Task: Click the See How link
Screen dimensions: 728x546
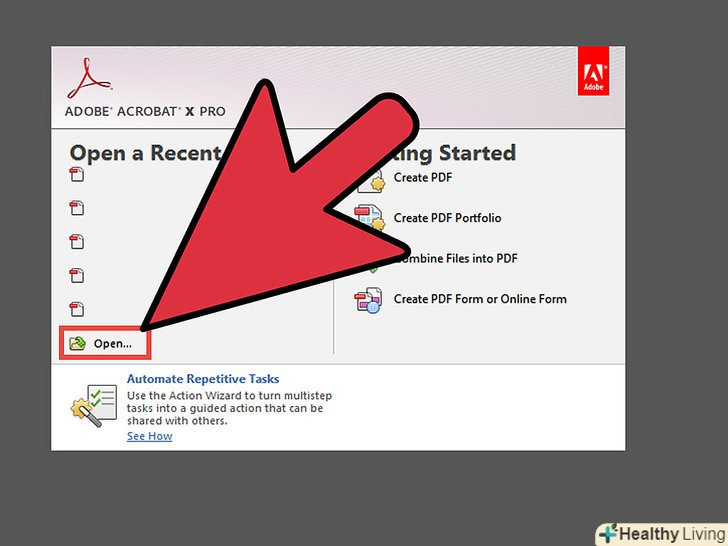Action: [150, 436]
